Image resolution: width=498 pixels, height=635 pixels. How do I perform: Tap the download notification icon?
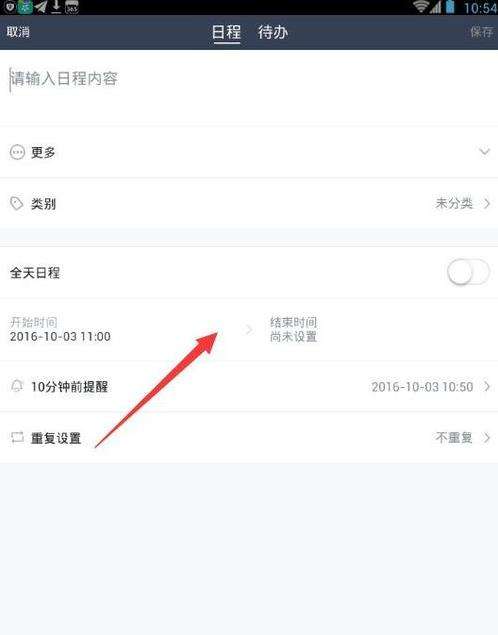(56, 7)
